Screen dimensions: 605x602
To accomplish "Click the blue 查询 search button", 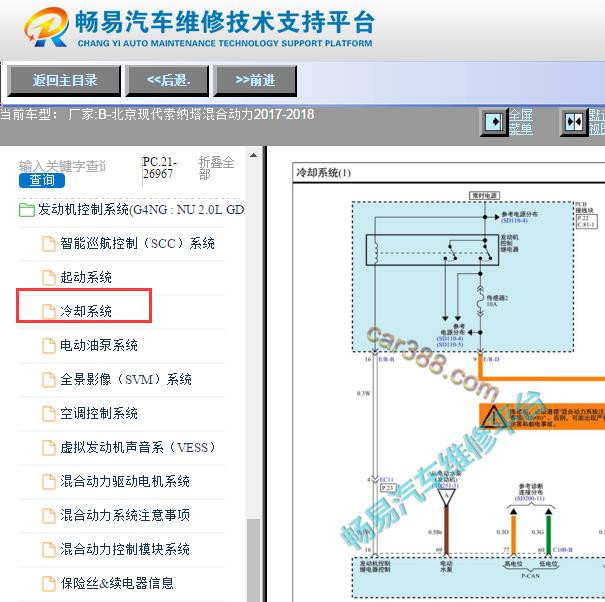I will 42,180.
